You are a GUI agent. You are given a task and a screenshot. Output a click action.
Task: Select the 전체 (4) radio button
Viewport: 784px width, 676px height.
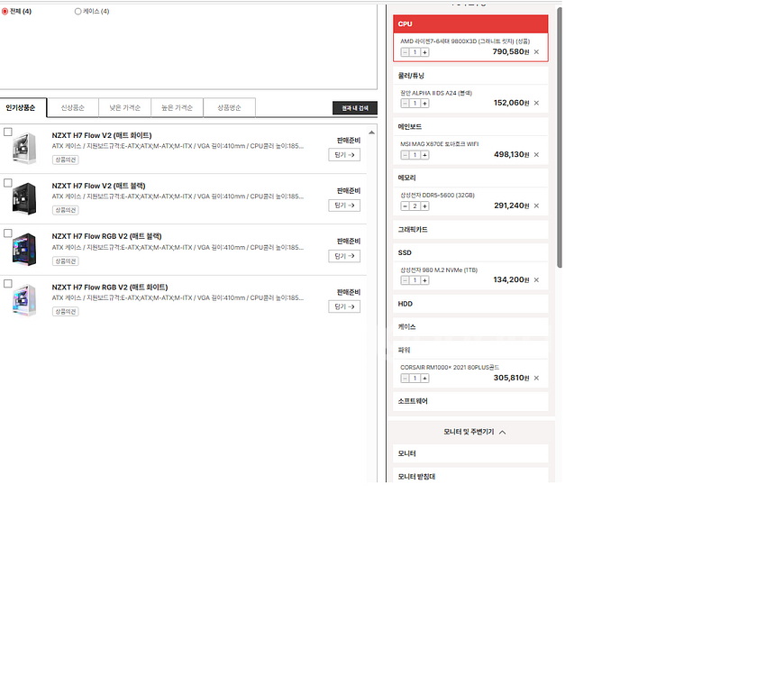click(5, 12)
